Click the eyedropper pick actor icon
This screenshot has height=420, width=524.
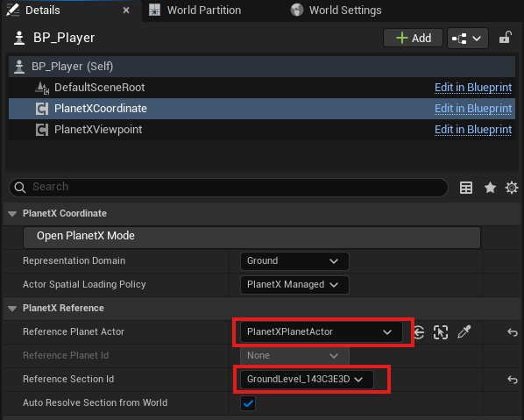464,331
